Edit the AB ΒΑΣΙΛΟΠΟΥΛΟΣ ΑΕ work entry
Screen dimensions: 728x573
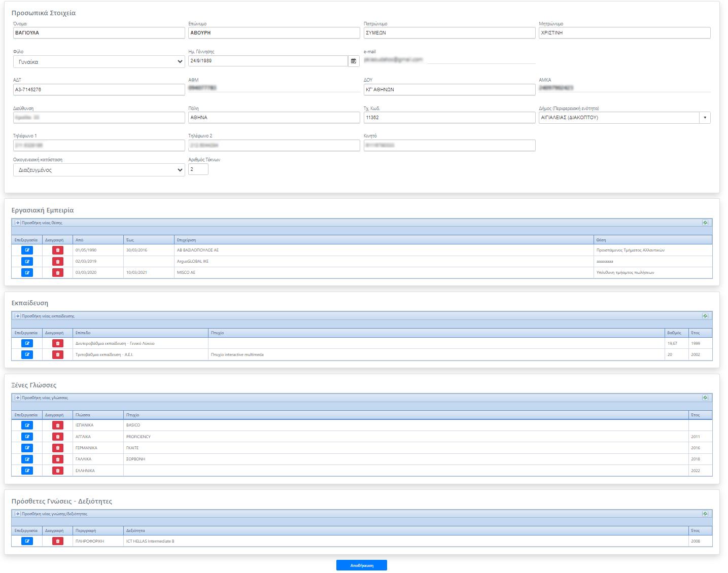coord(27,250)
